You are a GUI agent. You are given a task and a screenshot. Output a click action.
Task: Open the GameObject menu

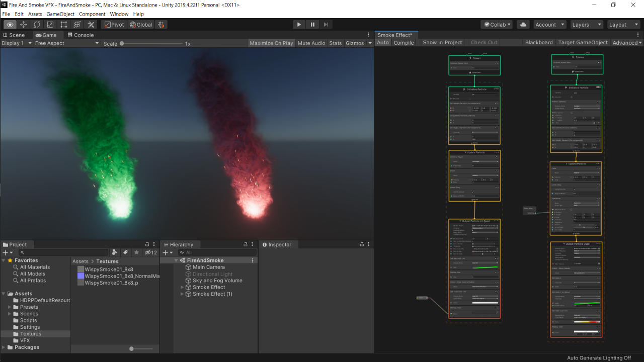click(x=60, y=14)
